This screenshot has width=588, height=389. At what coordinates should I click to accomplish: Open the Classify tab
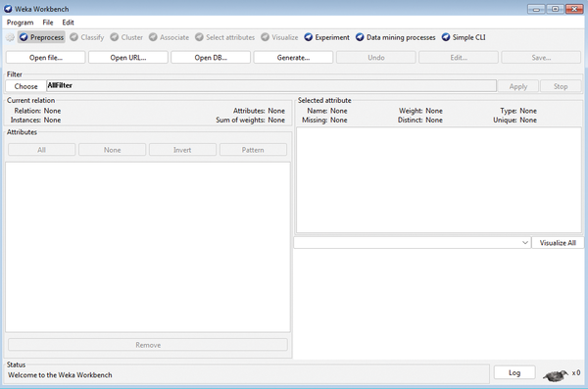tap(87, 37)
